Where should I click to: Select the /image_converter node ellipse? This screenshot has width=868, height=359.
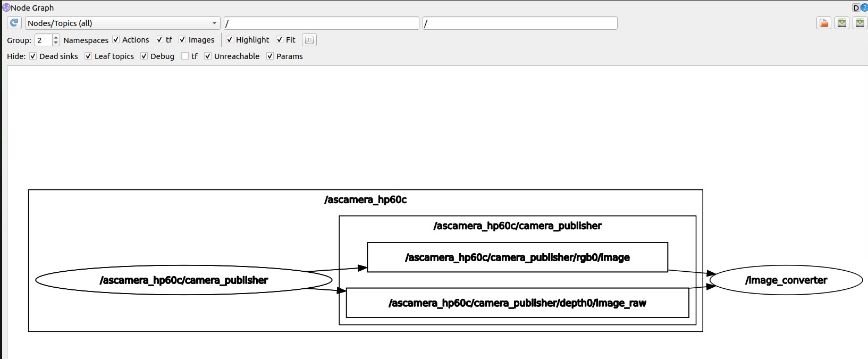(786, 280)
